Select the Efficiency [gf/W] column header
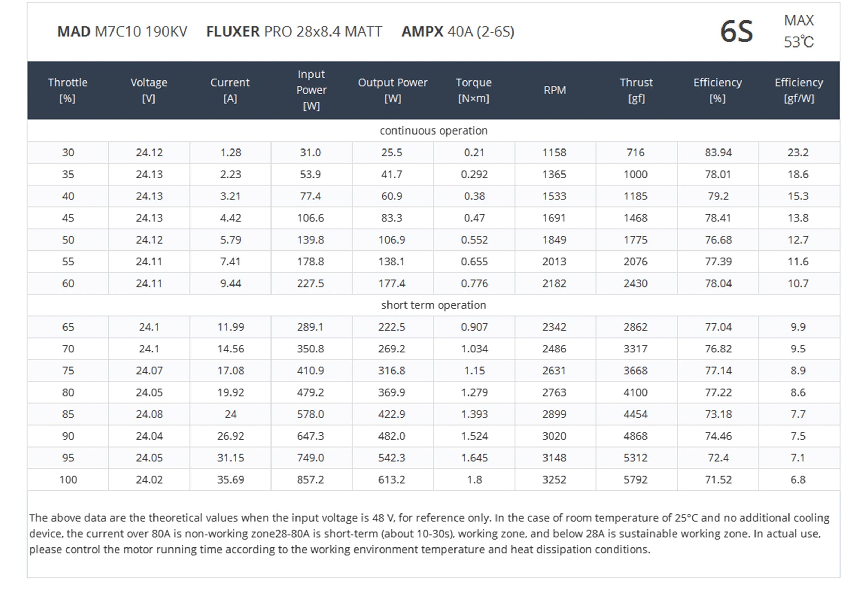Viewport: 868px width, 612px height. coord(799,90)
